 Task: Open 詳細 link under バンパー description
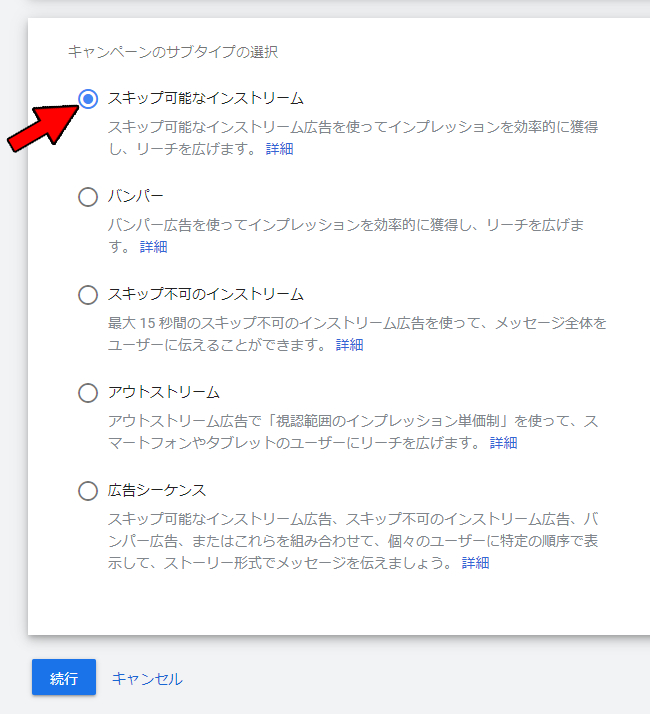coord(154,246)
